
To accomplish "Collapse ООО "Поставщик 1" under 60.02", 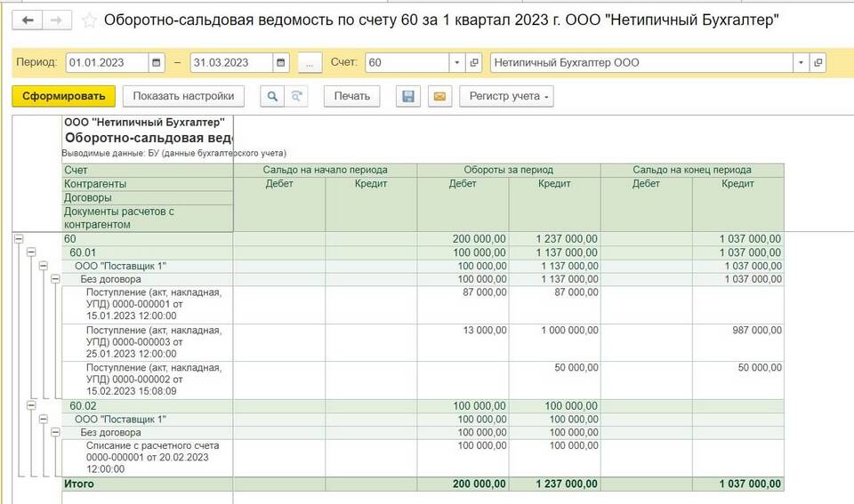I will click(x=43, y=419).
